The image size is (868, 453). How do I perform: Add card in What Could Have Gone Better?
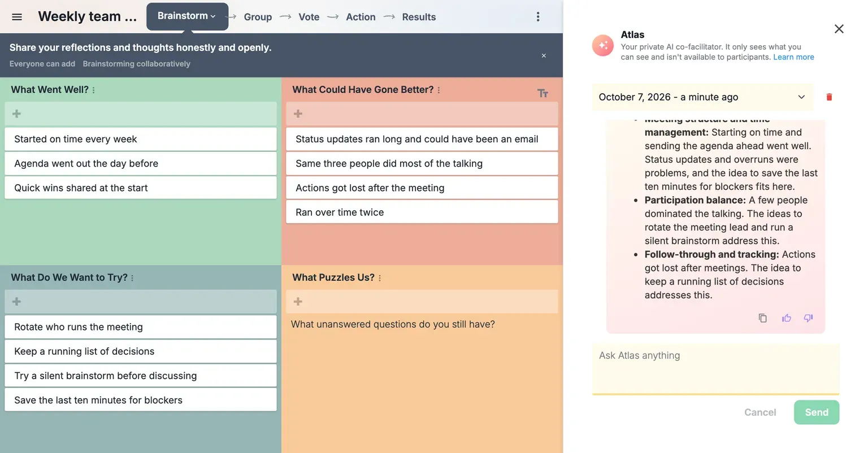pos(422,114)
